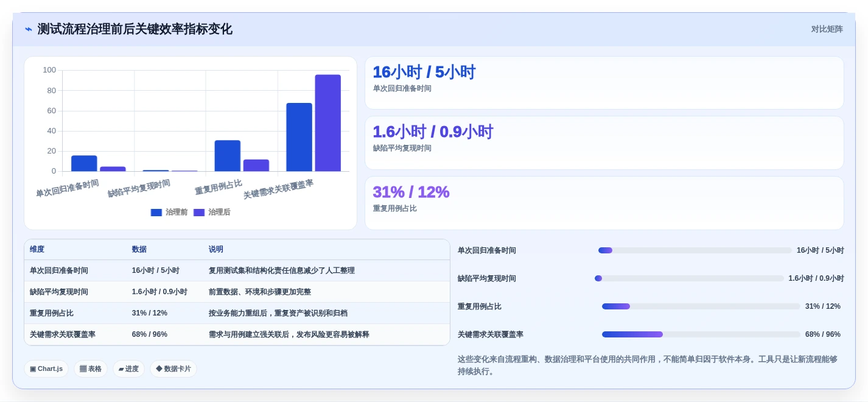Click the lightning icon beside the title
Viewport: 868px width, 402px height.
tap(29, 29)
